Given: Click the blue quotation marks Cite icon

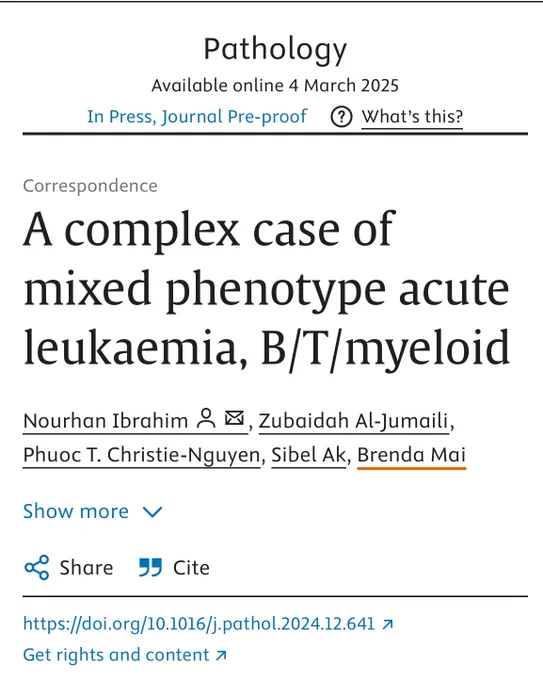Looking at the screenshot, I should 150,567.
